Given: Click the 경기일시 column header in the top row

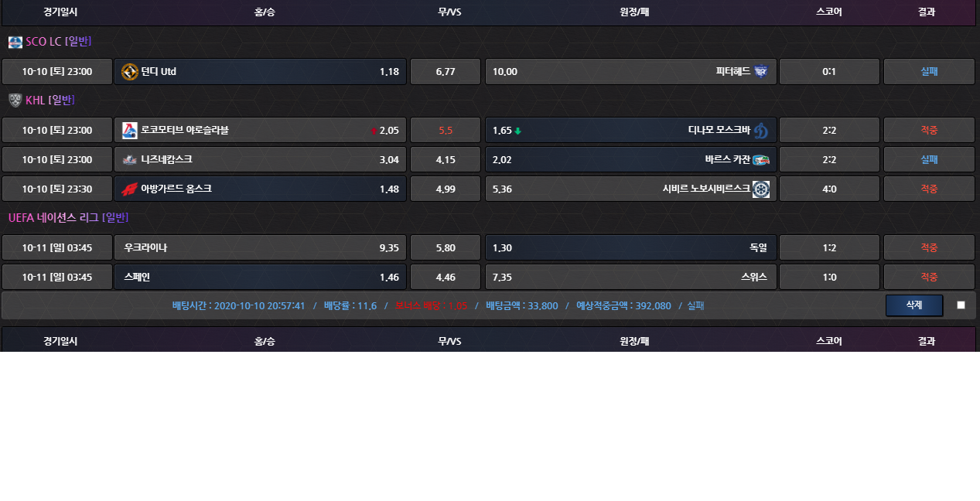Looking at the screenshot, I should 60,12.
